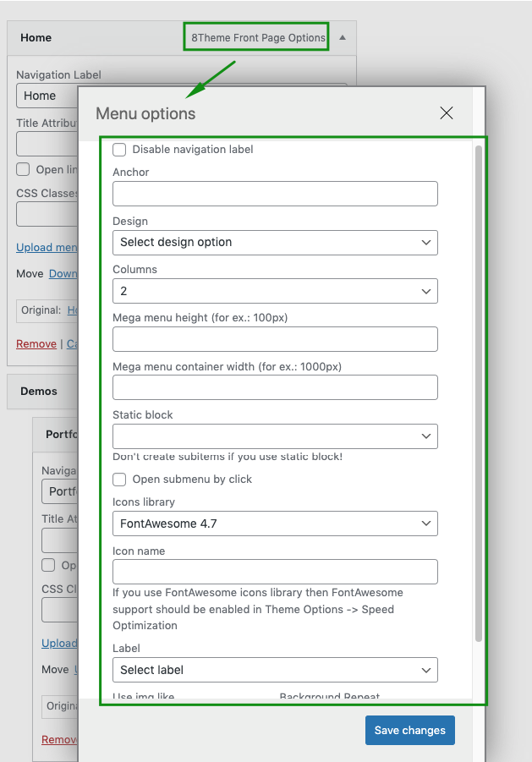Click the Icon name input field

[275, 572]
